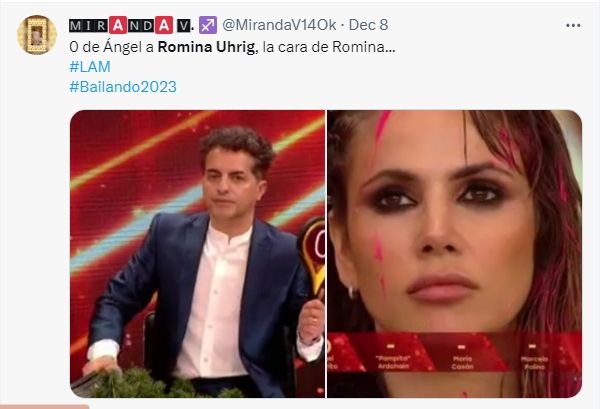Open the MIRANDA V. display name

pos(131,25)
